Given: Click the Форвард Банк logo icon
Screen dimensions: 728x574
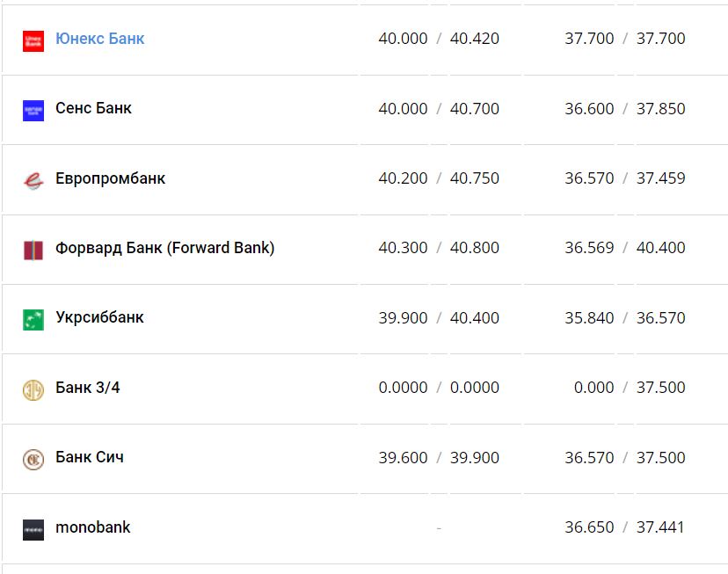Looking at the screenshot, I should tap(33, 250).
